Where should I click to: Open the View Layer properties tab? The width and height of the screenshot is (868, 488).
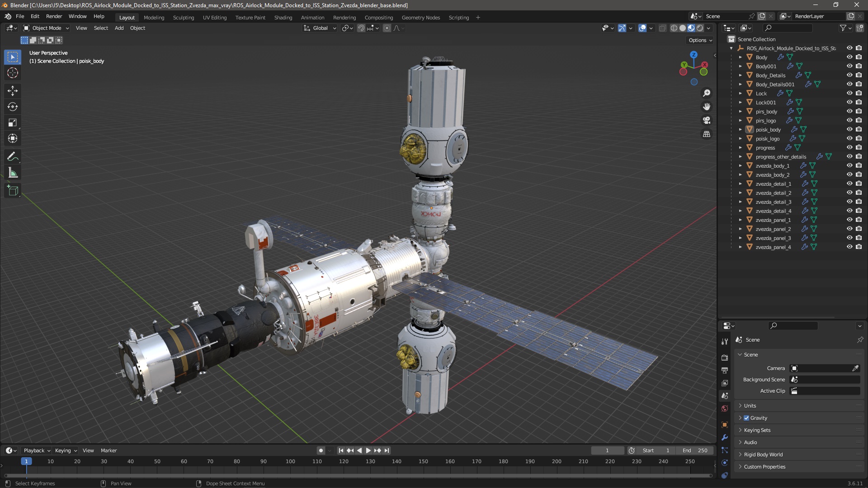(725, 383)
